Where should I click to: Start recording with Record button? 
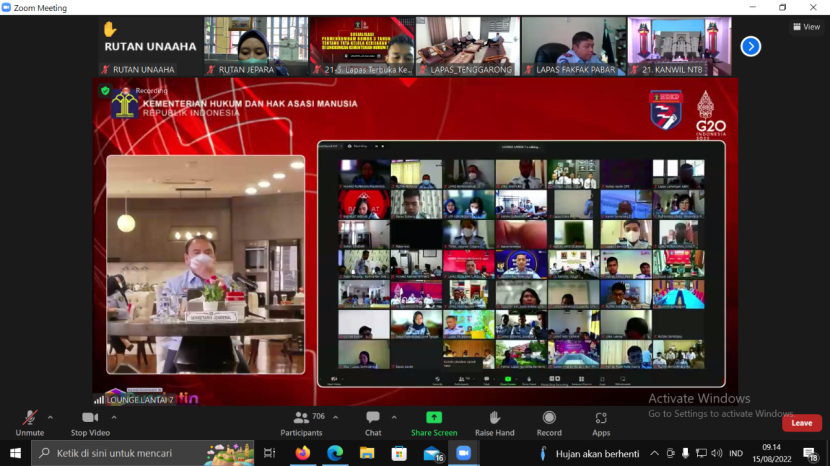tap(549, 424)
